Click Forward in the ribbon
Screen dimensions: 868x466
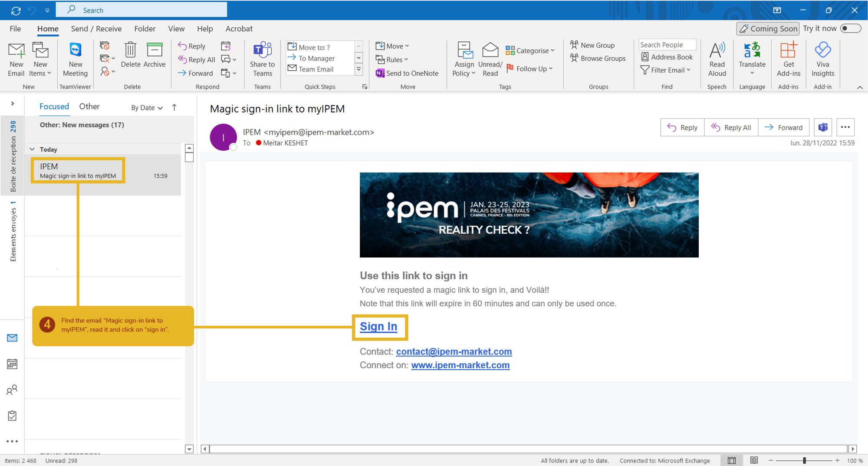(196, 73)
